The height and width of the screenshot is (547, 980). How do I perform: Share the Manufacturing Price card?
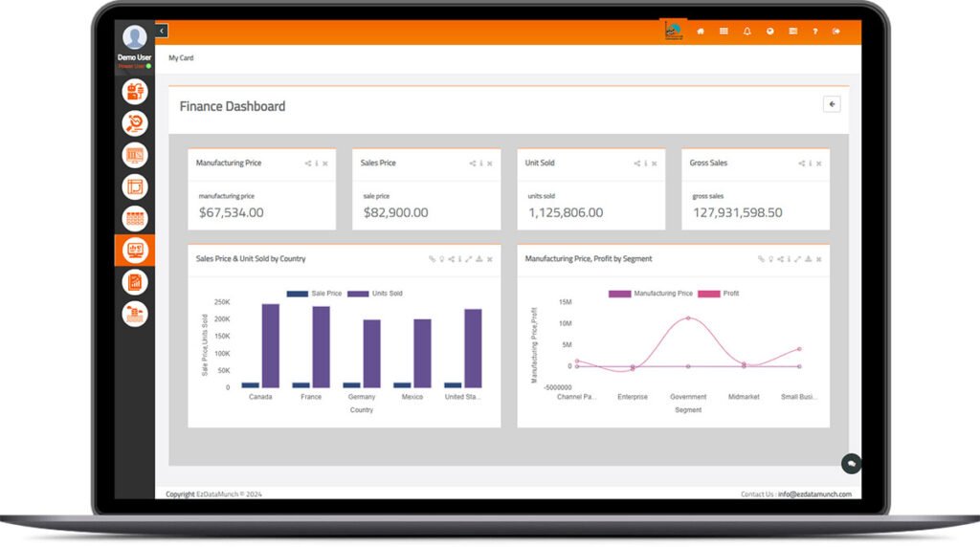pos(307,164)
